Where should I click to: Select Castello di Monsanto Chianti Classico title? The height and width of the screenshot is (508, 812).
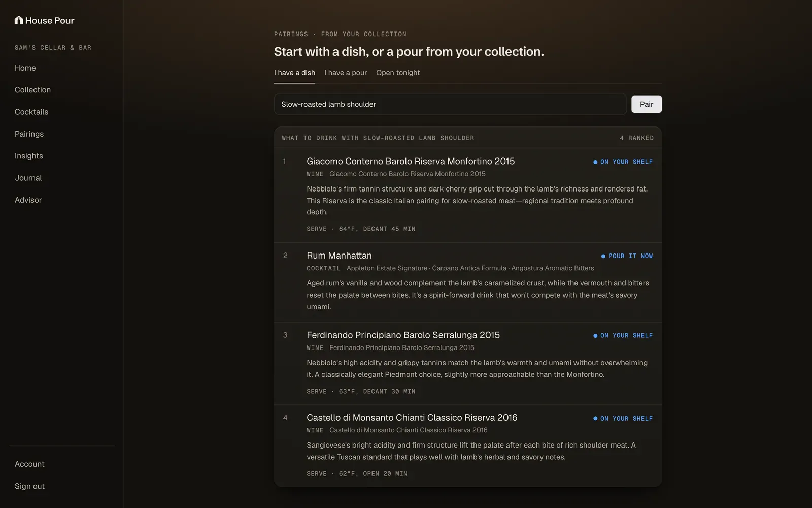(x=412, y=418)
